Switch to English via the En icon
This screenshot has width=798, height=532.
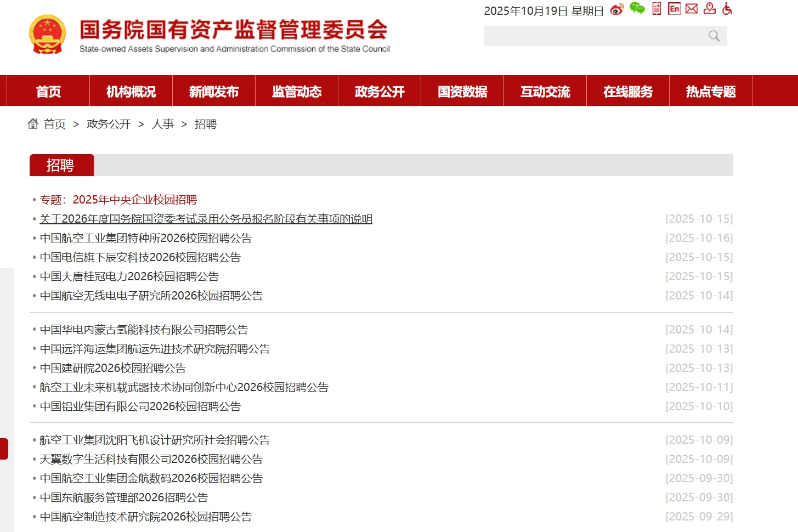coord(674,8)
